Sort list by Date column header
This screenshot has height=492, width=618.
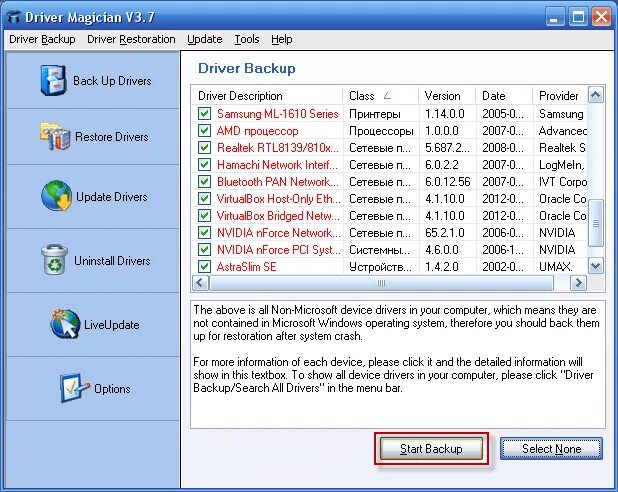[504, 96]
